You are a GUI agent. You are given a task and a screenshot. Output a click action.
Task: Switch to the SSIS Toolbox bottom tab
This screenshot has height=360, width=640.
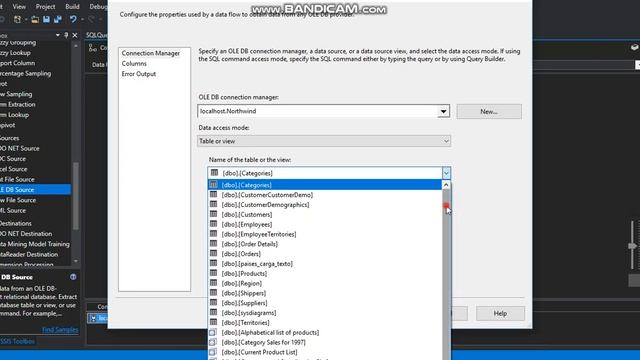(18, 341)
